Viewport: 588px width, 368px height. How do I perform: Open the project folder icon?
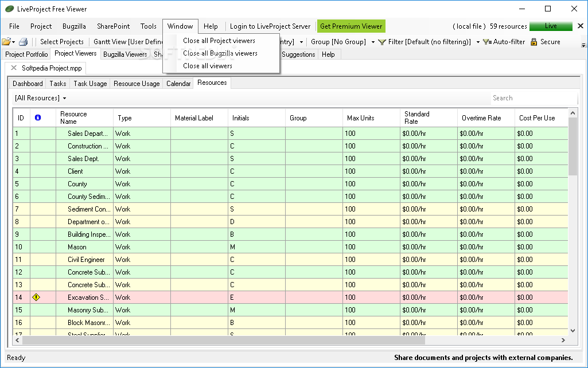6,42
